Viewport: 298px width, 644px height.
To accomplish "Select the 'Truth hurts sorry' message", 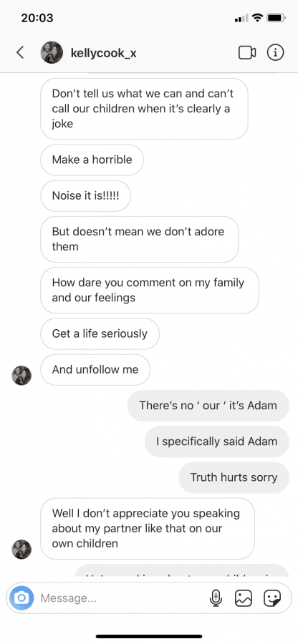I will tap(234, 477).
